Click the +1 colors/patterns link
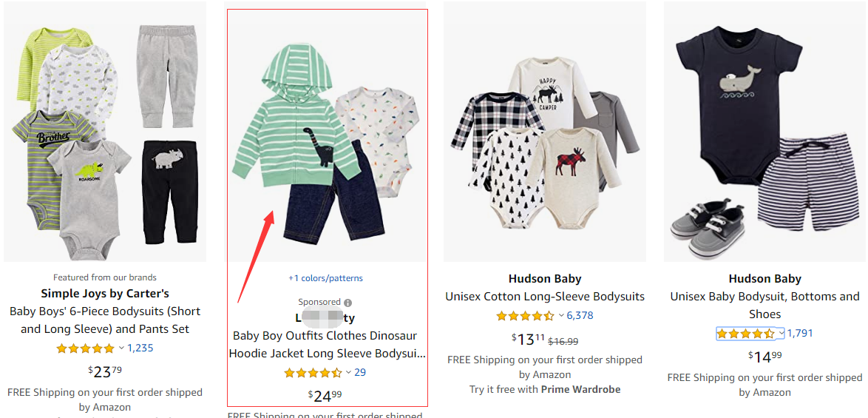 326,278
